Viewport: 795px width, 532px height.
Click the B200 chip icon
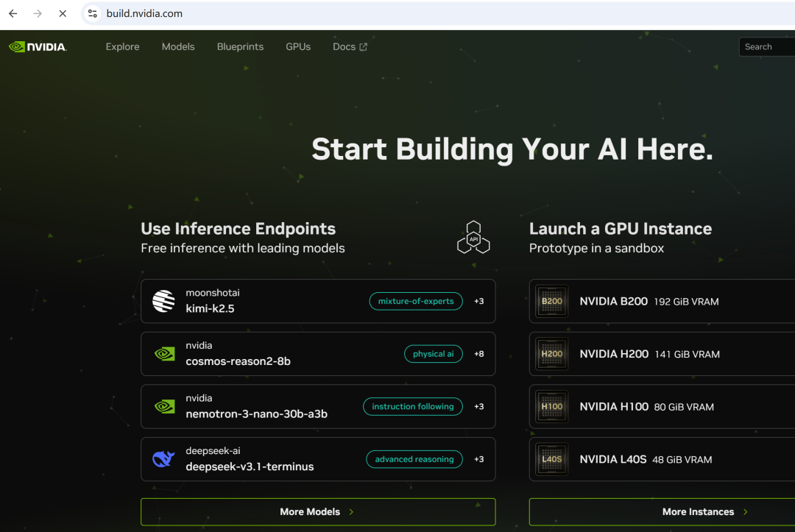click(x=551, y=301)
